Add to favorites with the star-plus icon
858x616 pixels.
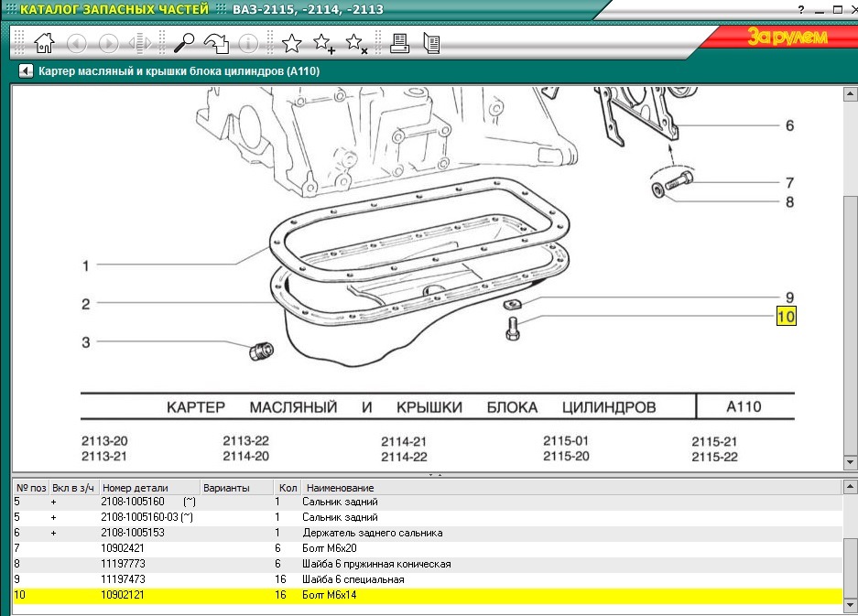coord(324,44)
